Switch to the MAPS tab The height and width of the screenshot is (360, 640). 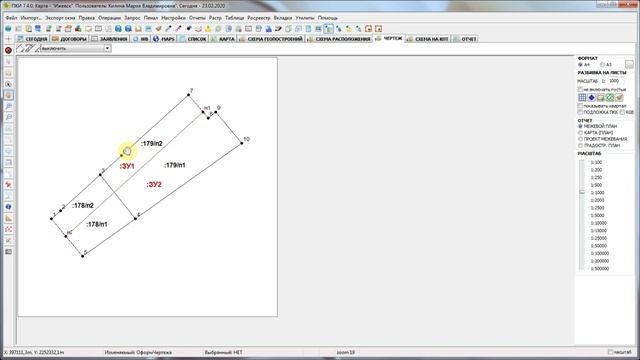164,39
